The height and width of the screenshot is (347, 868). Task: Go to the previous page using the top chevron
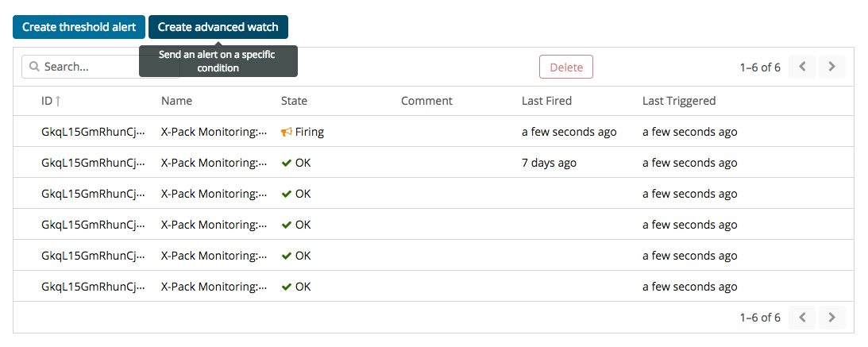click(802, 67)
